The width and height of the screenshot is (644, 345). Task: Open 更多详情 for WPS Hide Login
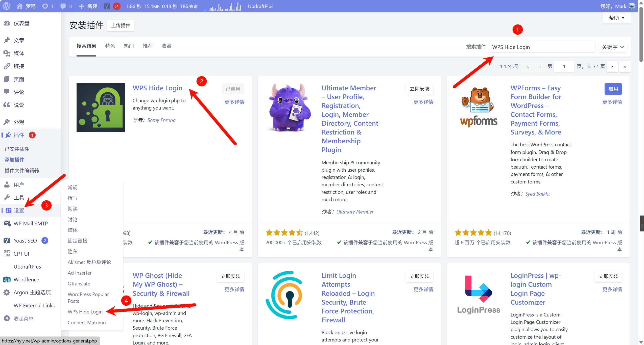click(234, 102)
